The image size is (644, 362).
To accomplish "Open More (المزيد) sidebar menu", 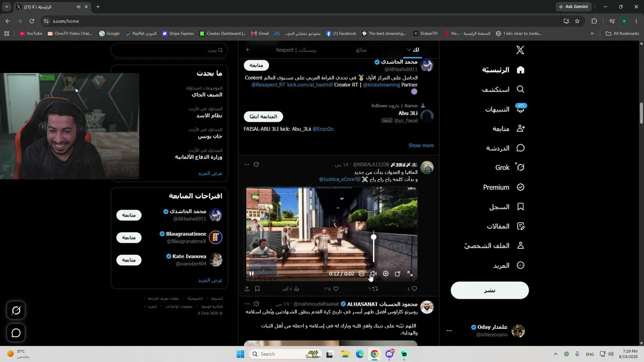I will 509,265.
